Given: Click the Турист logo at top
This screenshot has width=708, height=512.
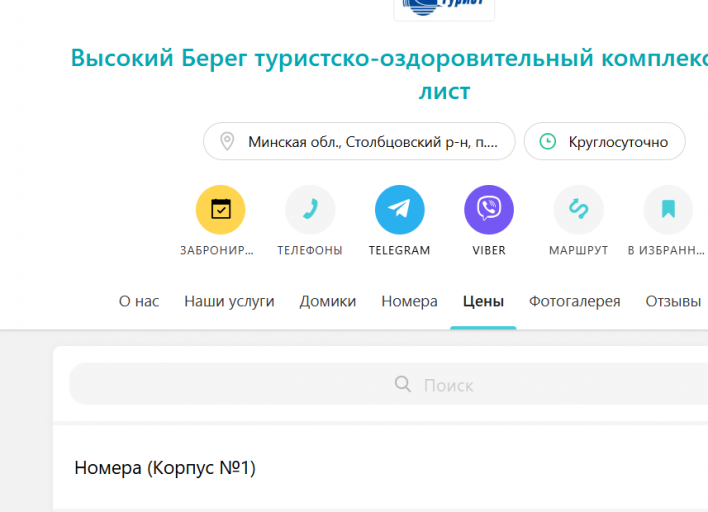Looking at the screenshot, I should 444,8.
